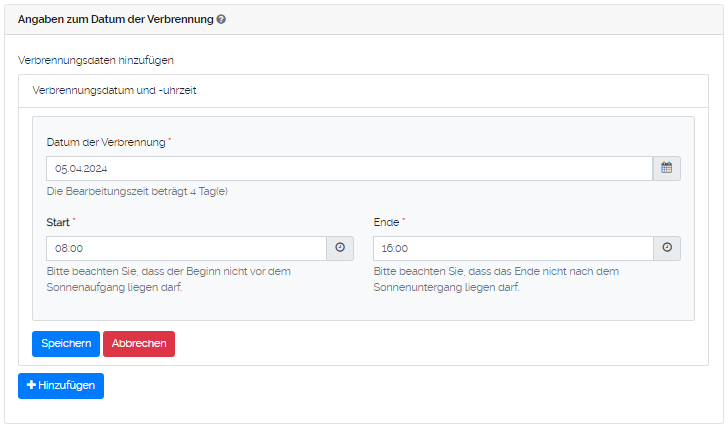Open the clock picker for Ende time
The image size is (728, 428).
(667, 248)
